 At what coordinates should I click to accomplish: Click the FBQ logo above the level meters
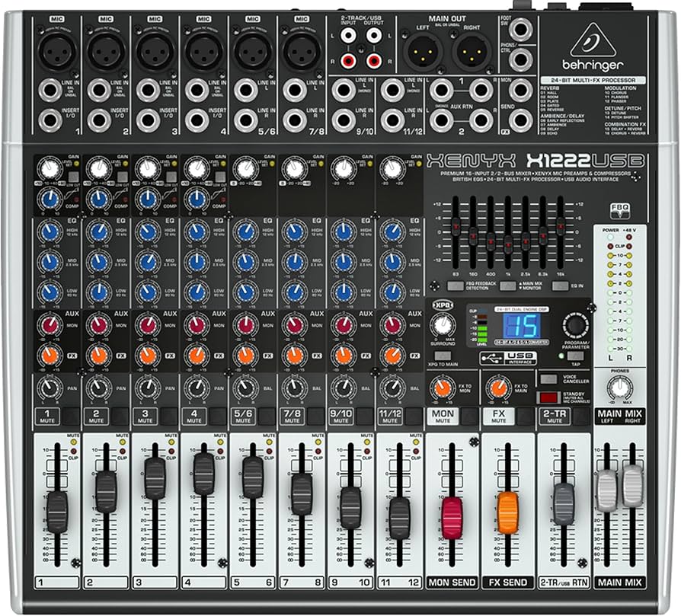621,209
